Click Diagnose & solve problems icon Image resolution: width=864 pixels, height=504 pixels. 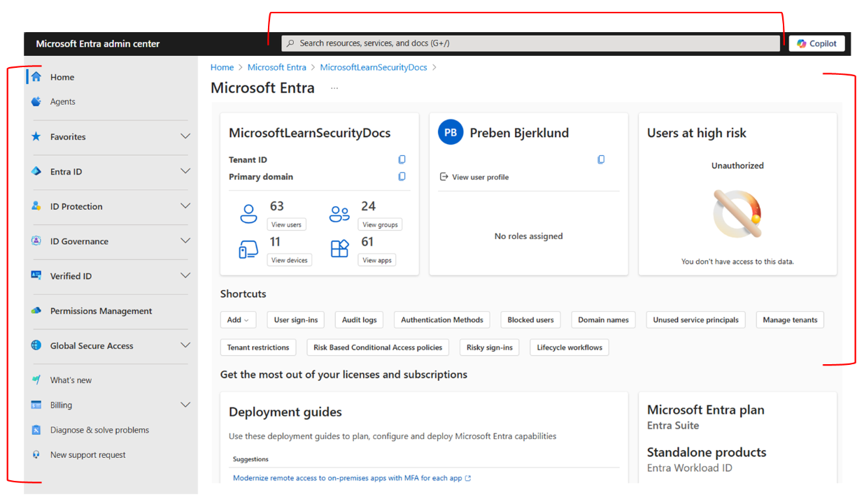pos(36,430)
